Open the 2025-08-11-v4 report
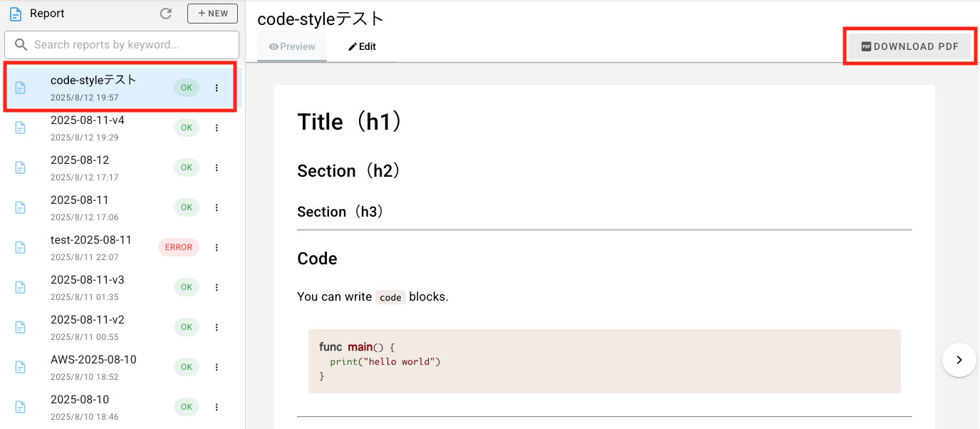 [120, 128]
